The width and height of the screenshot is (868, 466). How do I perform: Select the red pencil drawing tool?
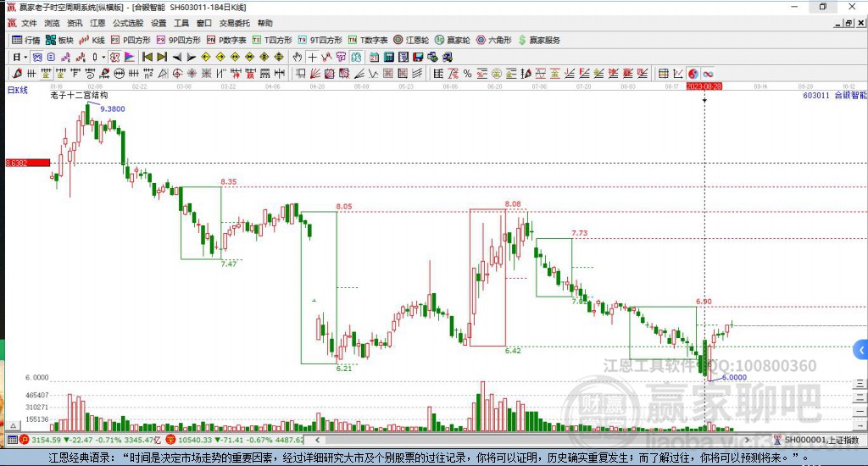[x=17, y=73]
